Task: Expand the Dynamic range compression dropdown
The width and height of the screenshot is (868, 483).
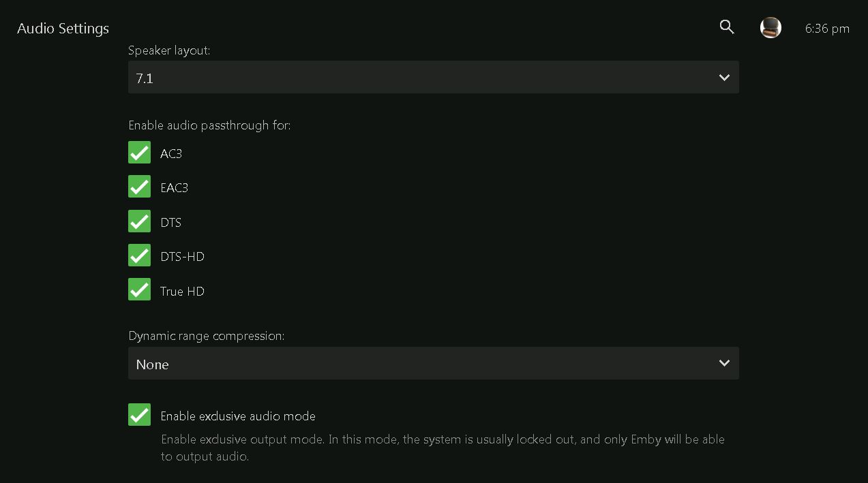Action: [434, 363]
